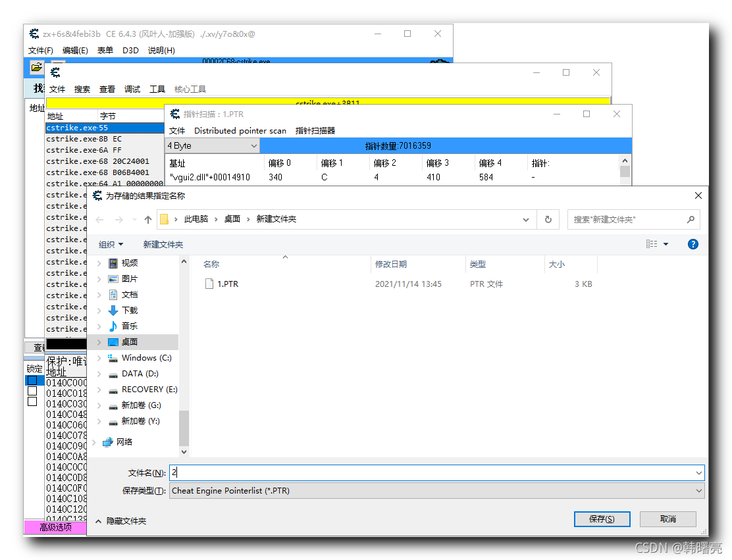Open the view options dropdown arrow
The height and width of the screenshot is (560, 732).
(x=666, y=244)
